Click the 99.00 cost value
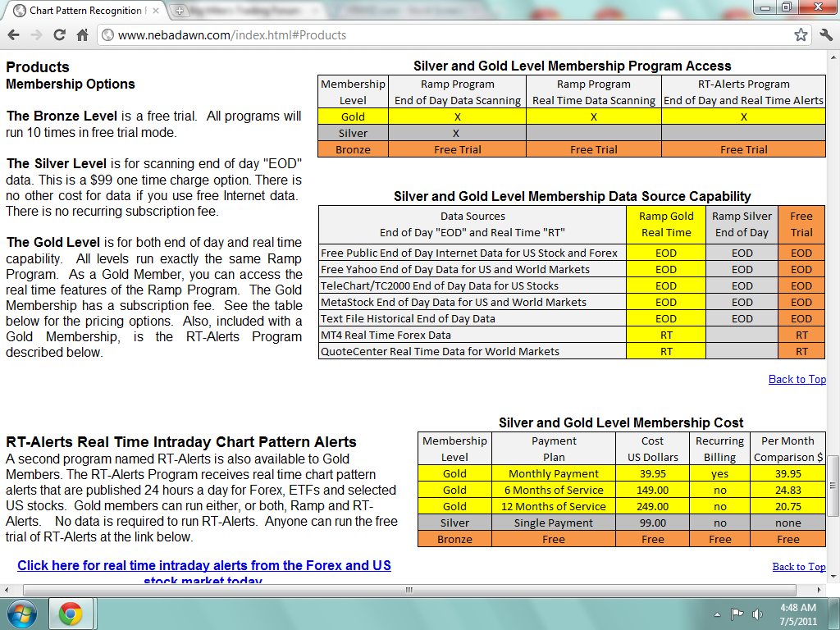The width and height of the screenshot is (840, 630). point(652,523)
